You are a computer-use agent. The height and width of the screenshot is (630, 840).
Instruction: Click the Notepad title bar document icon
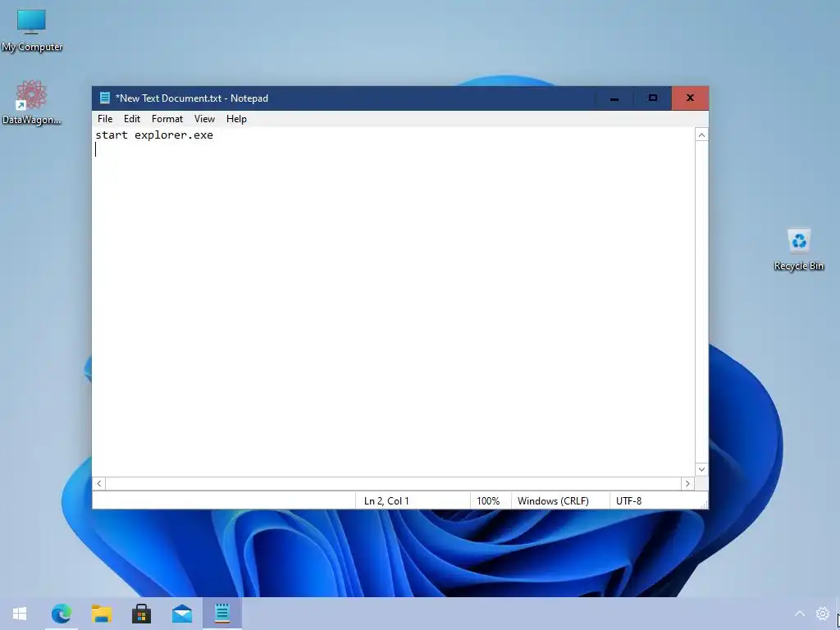[x=104, y=98]
